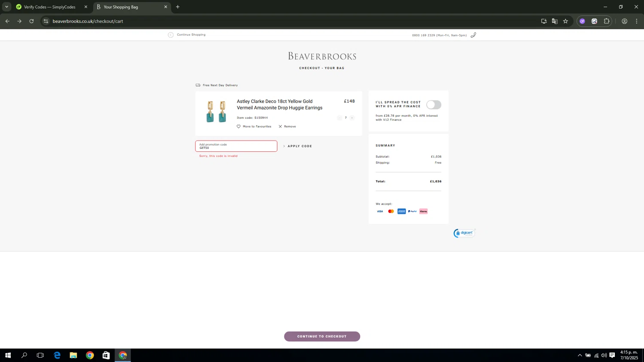
Task: Select the 'Sorry, this code is invalid' message
Action: coord(218,156)
